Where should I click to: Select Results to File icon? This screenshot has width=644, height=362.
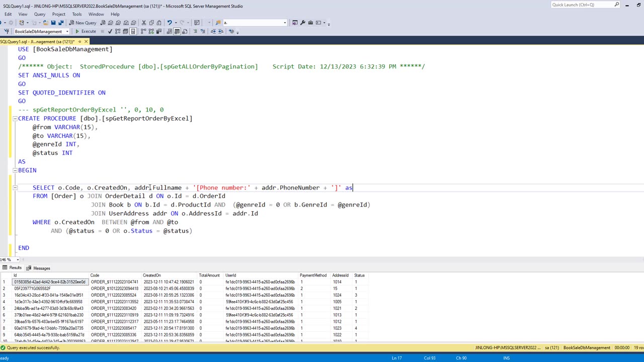(185, 31)
